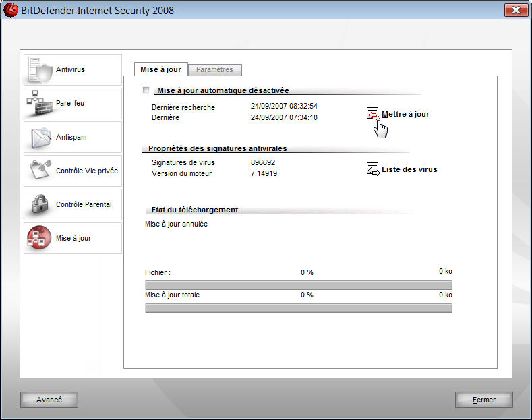Image resolution: width=532 pixels, height=420 pixels.
Task: Click the Antivirus shield icon
Action: (38, 70)
